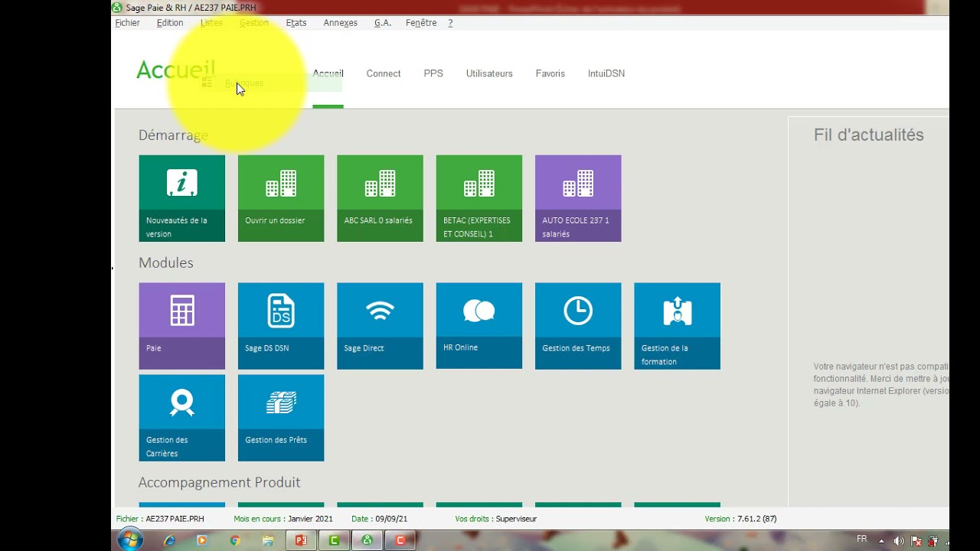Open the Annexes menu
Screen dimensions: 980x551
tap(341, 23)
